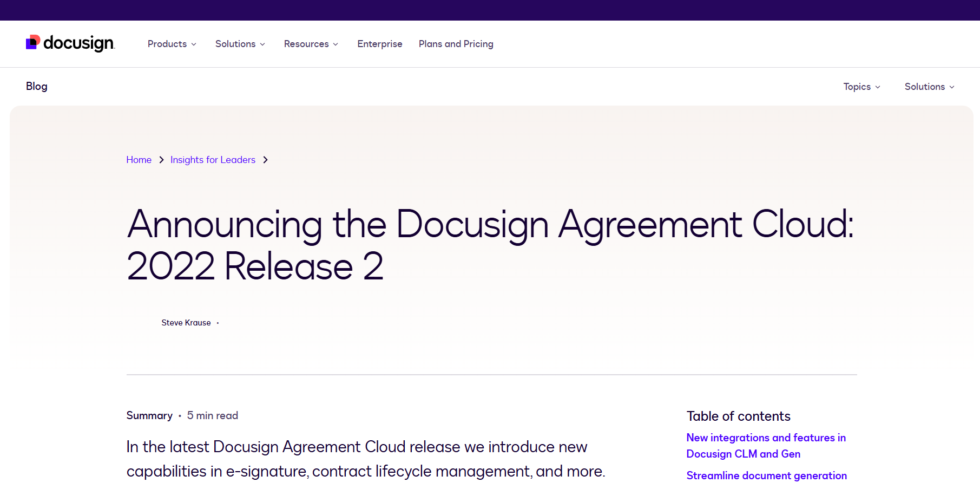Click the Summary label
The image size is (980, 502).
tap(149, 415)
